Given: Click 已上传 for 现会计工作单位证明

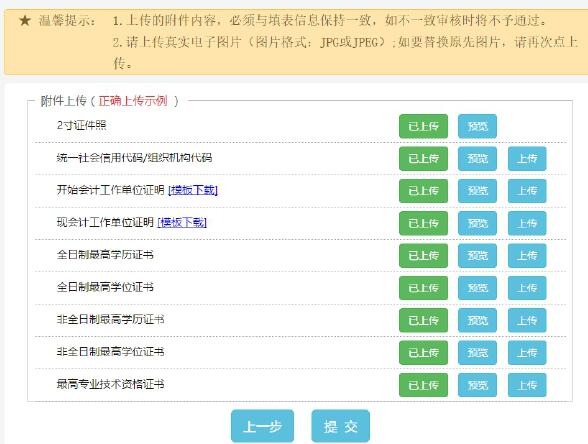Looking at the screenshot, I should point(423,224).
